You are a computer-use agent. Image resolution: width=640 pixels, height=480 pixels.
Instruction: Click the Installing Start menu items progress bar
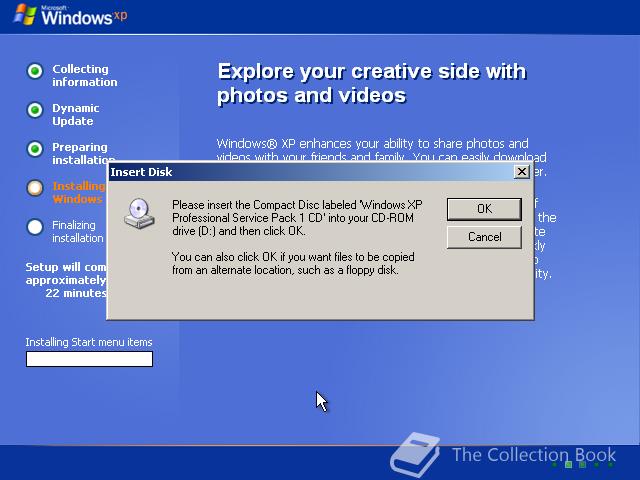pos(89,359)
